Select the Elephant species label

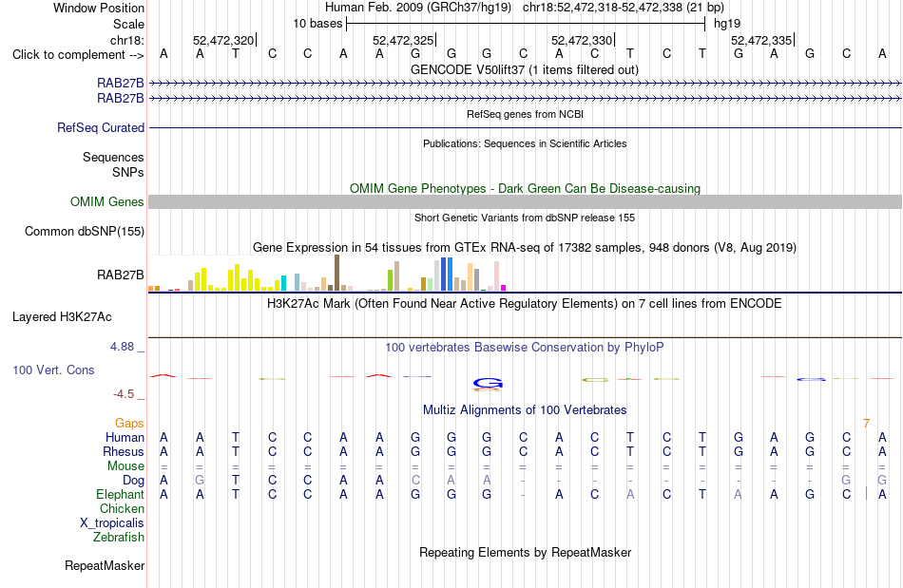pos(121,494)
